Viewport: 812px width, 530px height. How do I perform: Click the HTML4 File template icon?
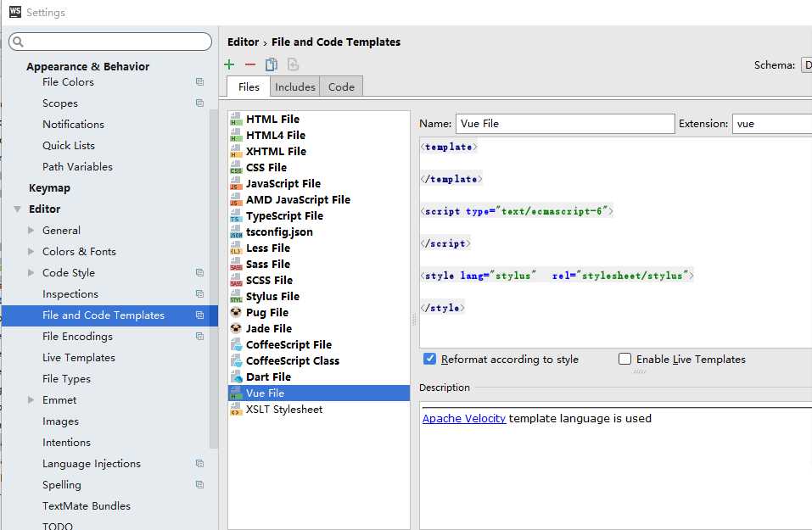point(236,135)
